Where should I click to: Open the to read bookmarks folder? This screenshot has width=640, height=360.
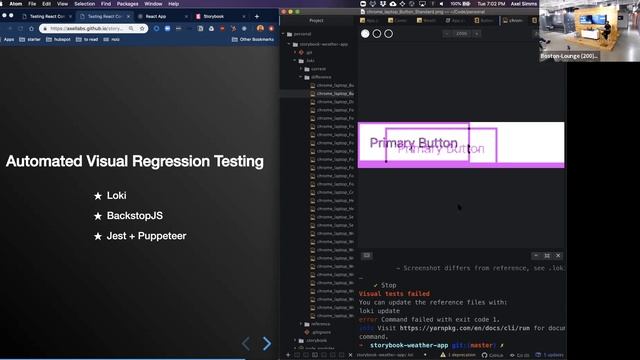click(87, 40)
